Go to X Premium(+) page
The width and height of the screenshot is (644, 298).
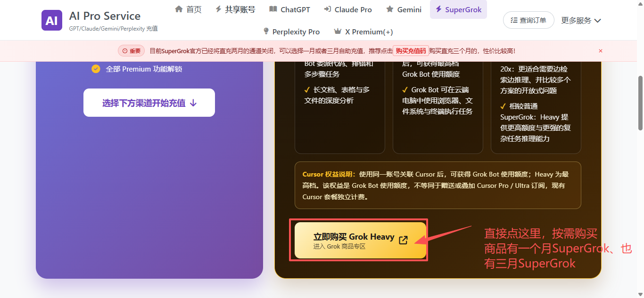point(363,32)
